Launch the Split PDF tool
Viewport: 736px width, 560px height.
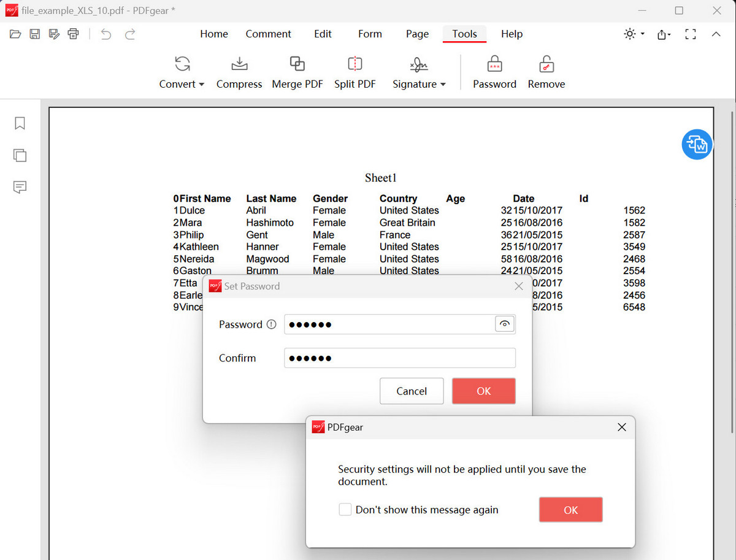click(x=355, y=72)
